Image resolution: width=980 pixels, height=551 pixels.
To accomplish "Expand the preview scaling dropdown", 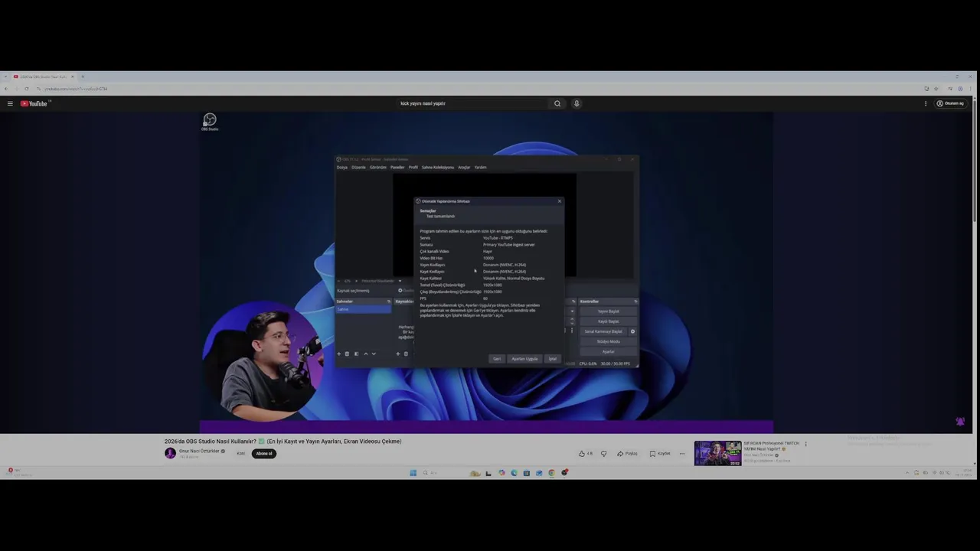I will click(x=399, y=281).
